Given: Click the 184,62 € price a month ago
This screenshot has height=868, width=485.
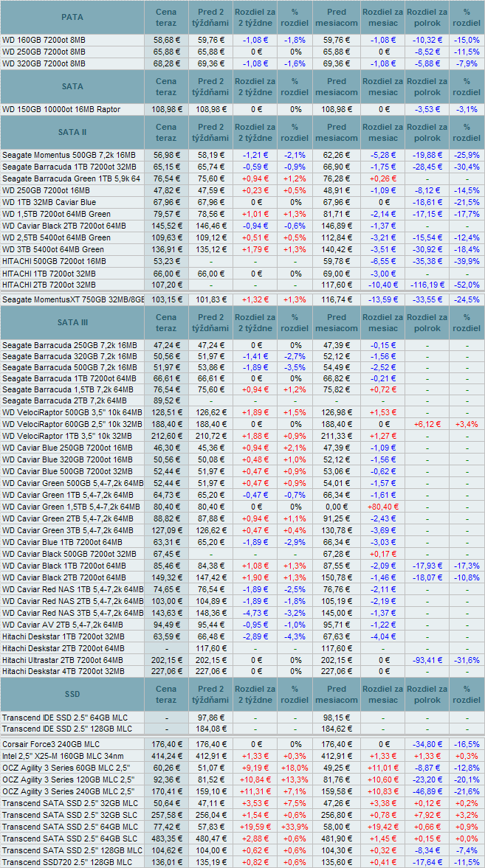Looking at the screenshot, I should coord(336,729).
